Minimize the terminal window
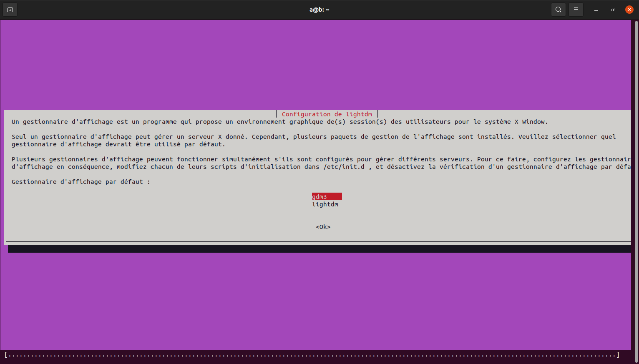The width and height of the screenshot is (639, 364). click(x=596, y=10)
